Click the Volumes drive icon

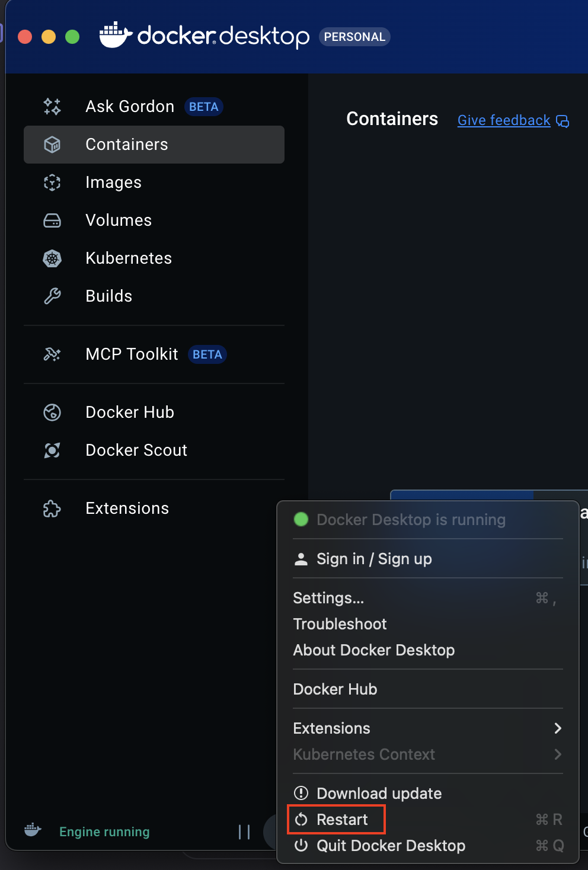coord(52,220)
